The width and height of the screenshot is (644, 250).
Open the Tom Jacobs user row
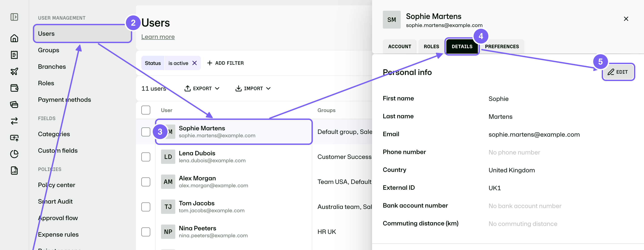(234, 207)
